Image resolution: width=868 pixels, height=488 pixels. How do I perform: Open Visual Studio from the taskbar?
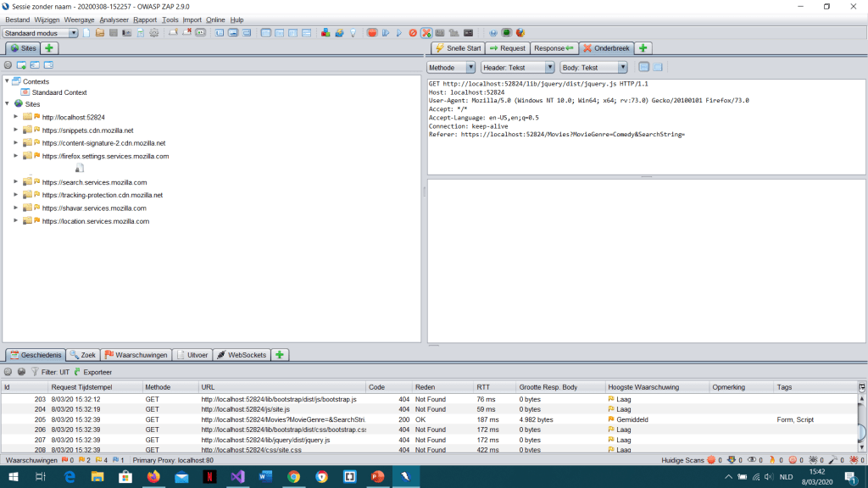[x=237, y=477]
